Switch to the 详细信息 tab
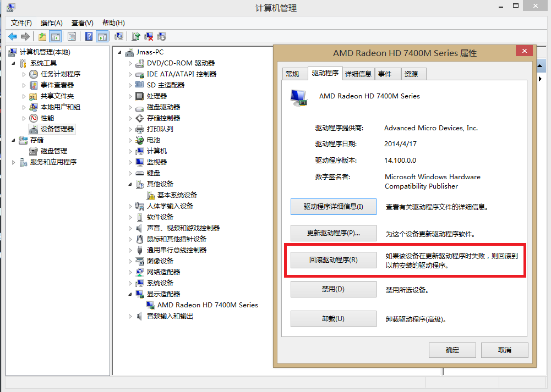This screenshot has height=392, width=551. pos(358,74)
